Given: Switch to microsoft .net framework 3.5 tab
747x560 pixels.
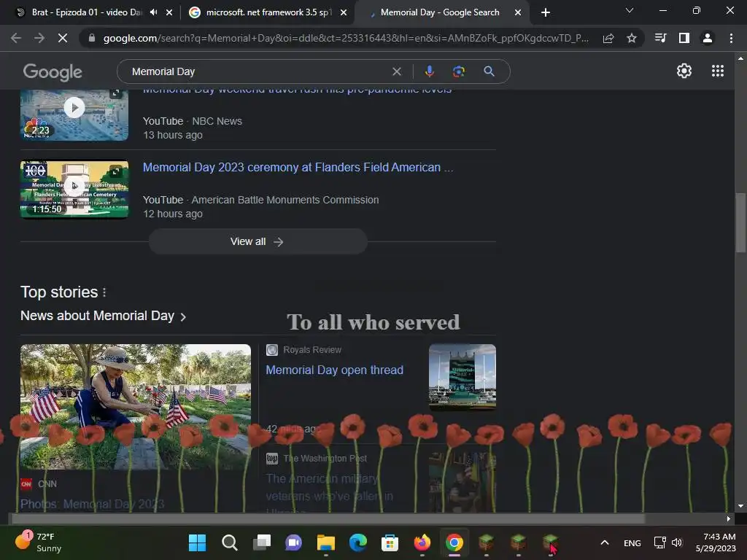Looking at the screenshot, I should coord(268,12).
